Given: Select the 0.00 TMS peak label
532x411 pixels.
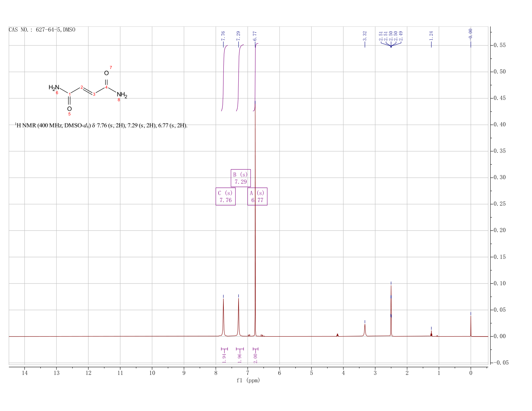Looking at the screenshot, I should 470,34.
